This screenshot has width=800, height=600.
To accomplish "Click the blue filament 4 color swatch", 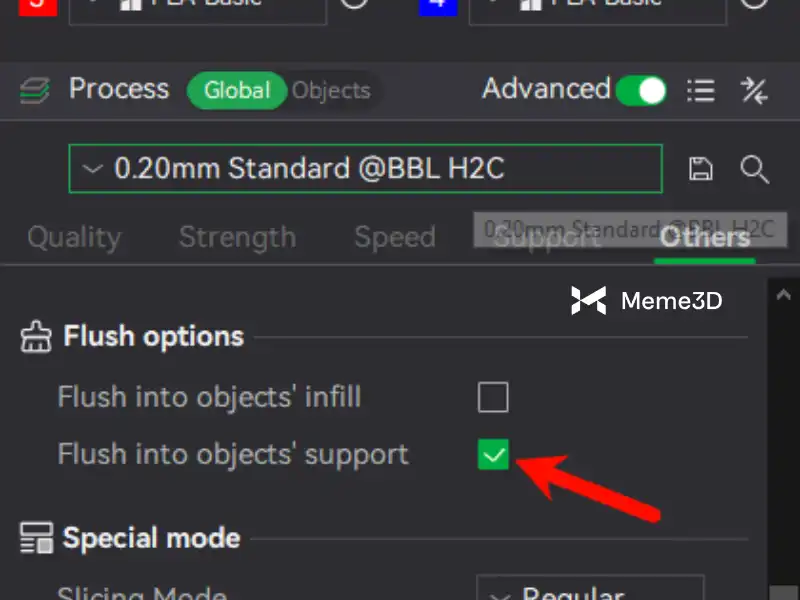I will (x=437, y=6).
